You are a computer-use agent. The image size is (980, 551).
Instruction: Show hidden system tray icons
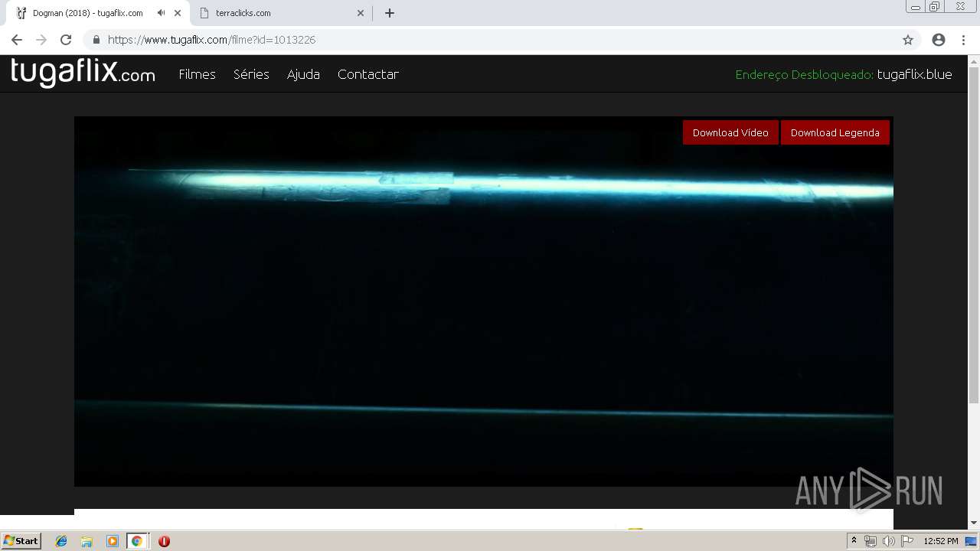coord(854,541)
